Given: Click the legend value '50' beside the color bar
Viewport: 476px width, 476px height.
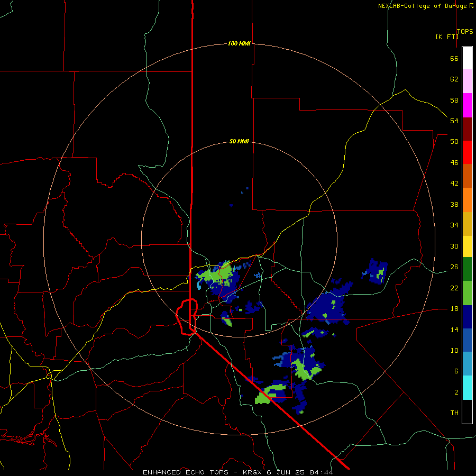Looking at the screenshot, I should point(454,142).
